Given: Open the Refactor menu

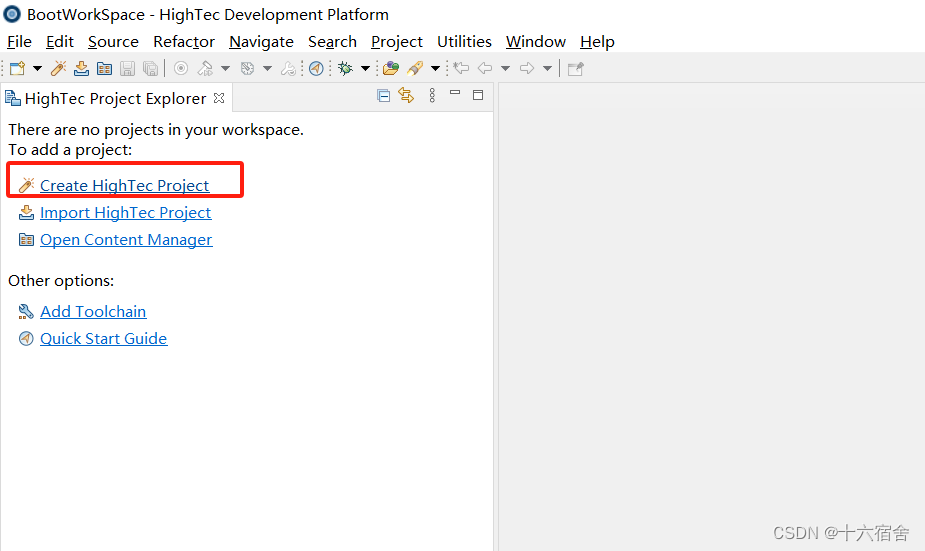Looking at the screenshot, I should (184, 42).
